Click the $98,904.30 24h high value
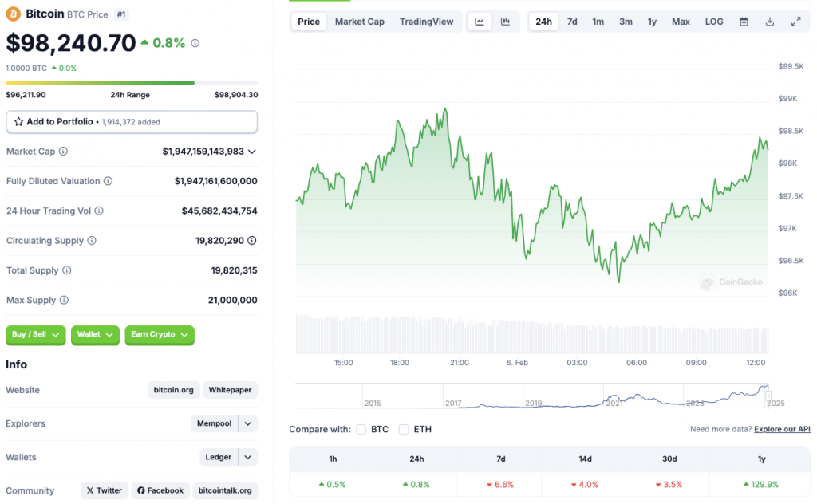 pos(236,95)
